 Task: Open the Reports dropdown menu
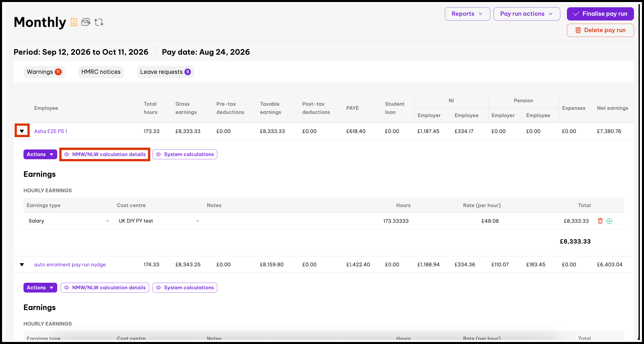[467, 14]
